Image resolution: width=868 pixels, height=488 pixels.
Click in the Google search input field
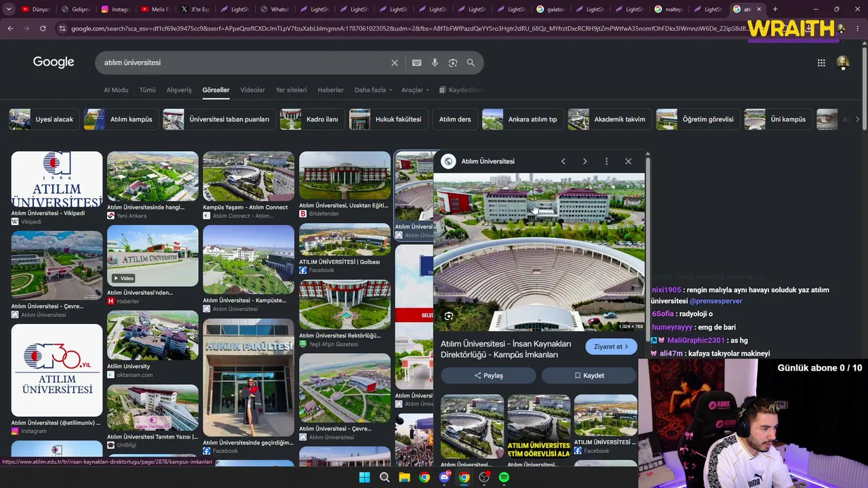pyautogui.click(x=244, y=62)
